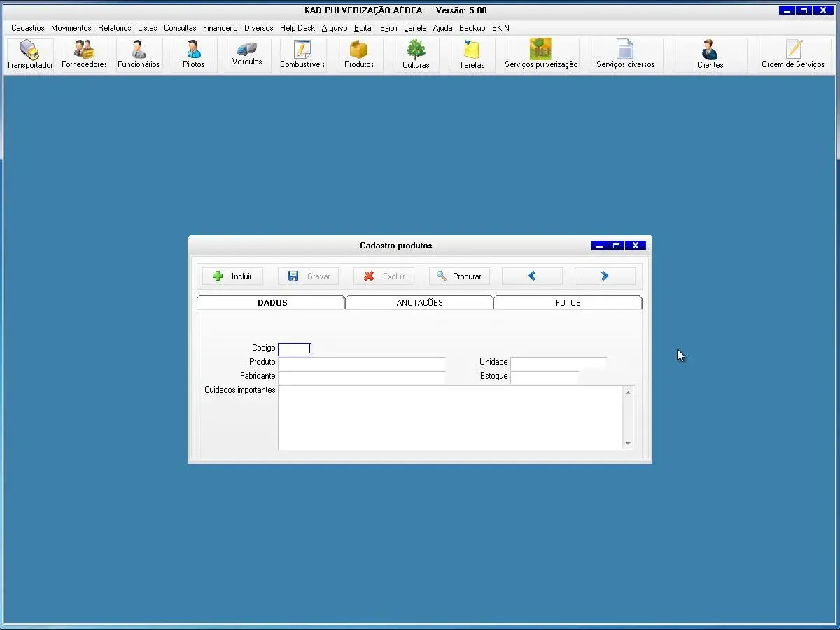The image size is (840, 630).
Task: Open the Ajuda menu
Action: (443, 28)
